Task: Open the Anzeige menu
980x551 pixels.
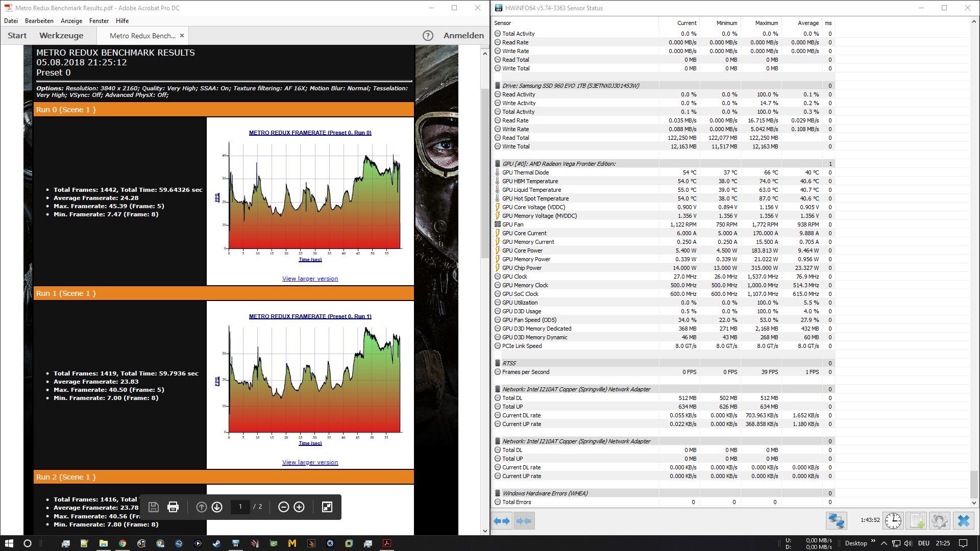Action: 71,21
